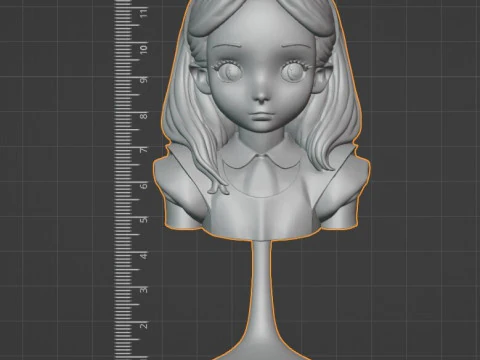The height and width of the screenshot is (360, 480).
Task: Click the ruler mark labeled 7
Action: point(144,150)
